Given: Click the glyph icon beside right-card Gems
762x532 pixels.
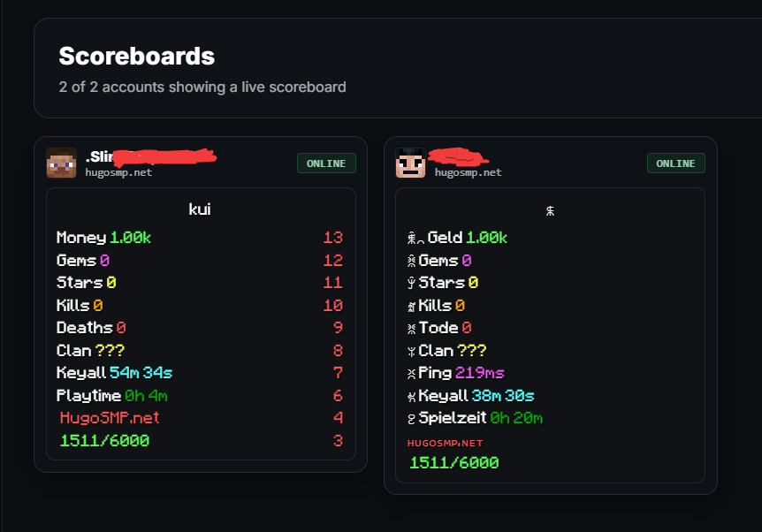Looking at the screenshot, I should (412, 261).
